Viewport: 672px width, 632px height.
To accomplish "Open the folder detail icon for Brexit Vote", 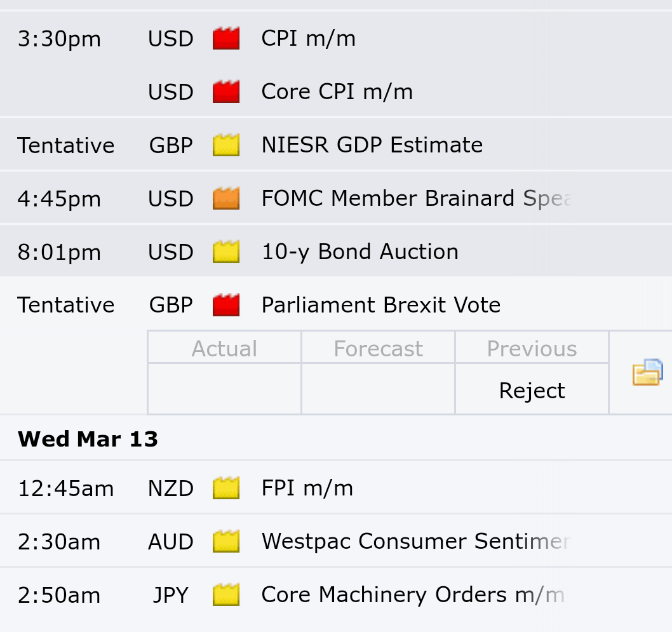I will [x=647, y=373].
